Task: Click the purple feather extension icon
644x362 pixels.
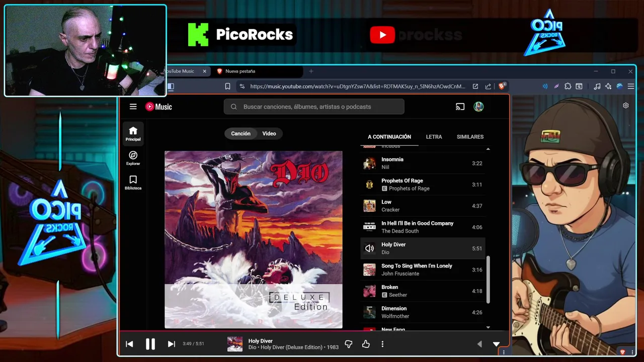Action: tap(556, 86)
